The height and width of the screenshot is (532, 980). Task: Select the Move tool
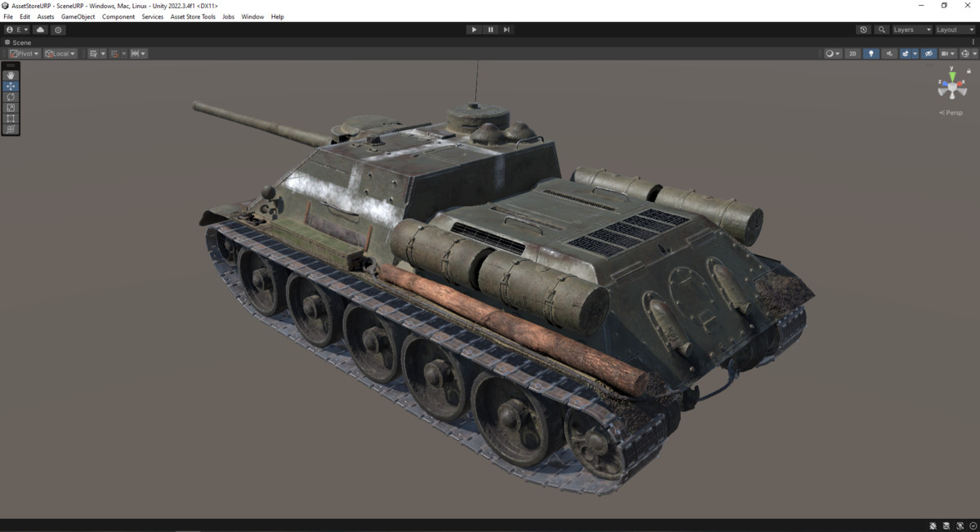click(11, 86)
